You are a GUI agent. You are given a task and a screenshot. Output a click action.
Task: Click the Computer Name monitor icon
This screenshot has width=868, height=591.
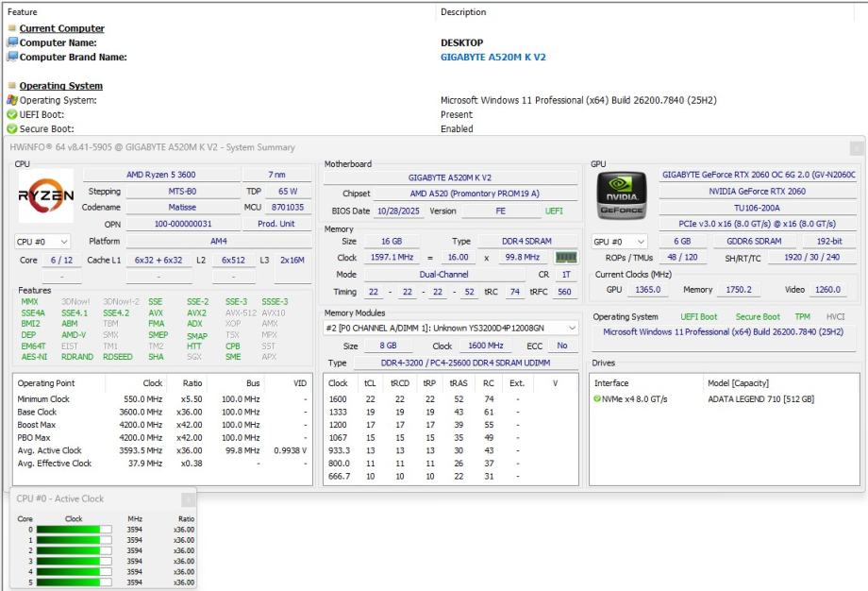(x=12, y=42)
